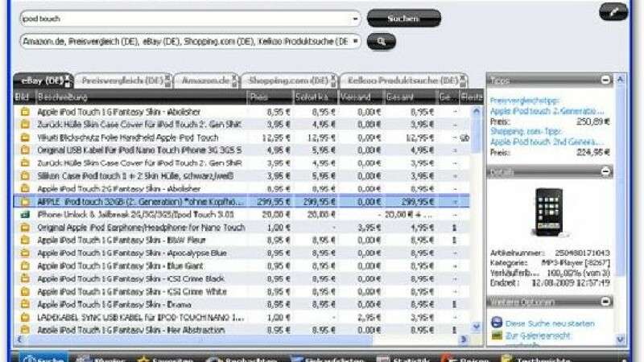Sort by the Versand column header

tap(361, 97)
